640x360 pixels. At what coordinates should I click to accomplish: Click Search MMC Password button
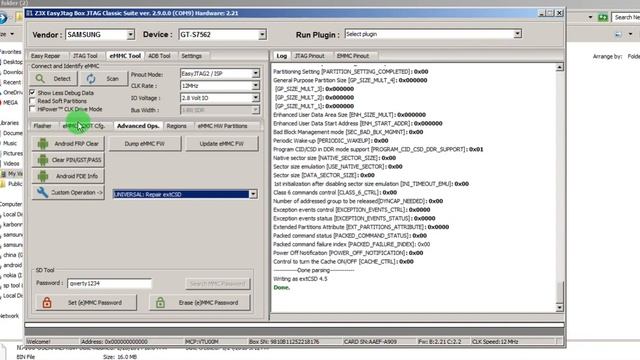pos(218,283)
